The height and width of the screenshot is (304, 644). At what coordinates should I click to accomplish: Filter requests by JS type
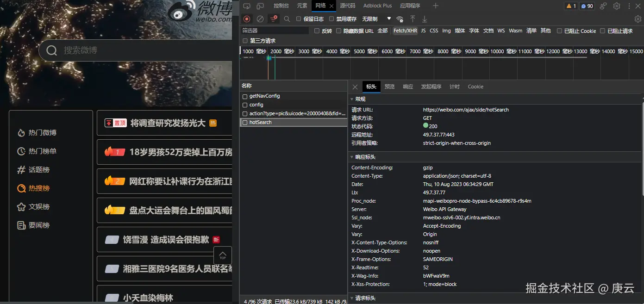423,31
